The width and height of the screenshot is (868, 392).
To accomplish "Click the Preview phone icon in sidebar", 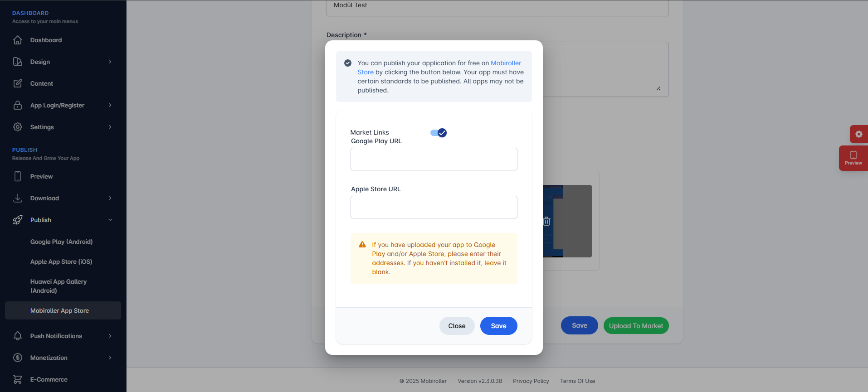I will point(18,176).
